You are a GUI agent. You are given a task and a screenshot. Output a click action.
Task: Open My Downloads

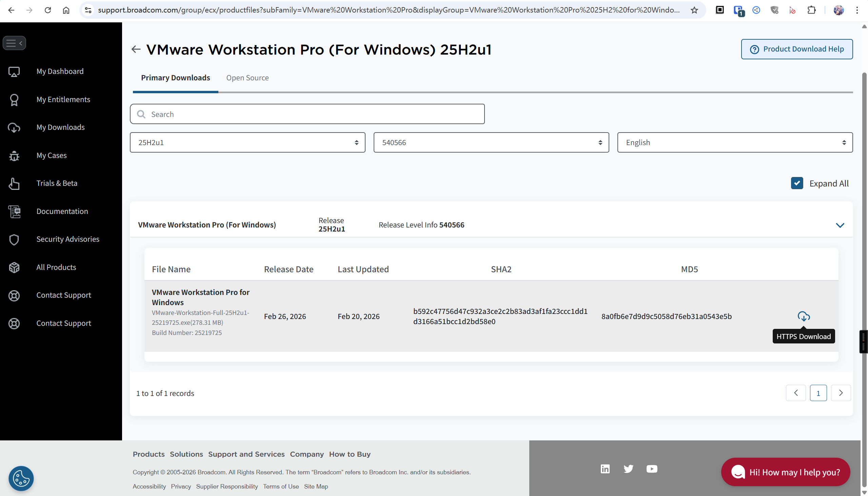pos(60,127)
